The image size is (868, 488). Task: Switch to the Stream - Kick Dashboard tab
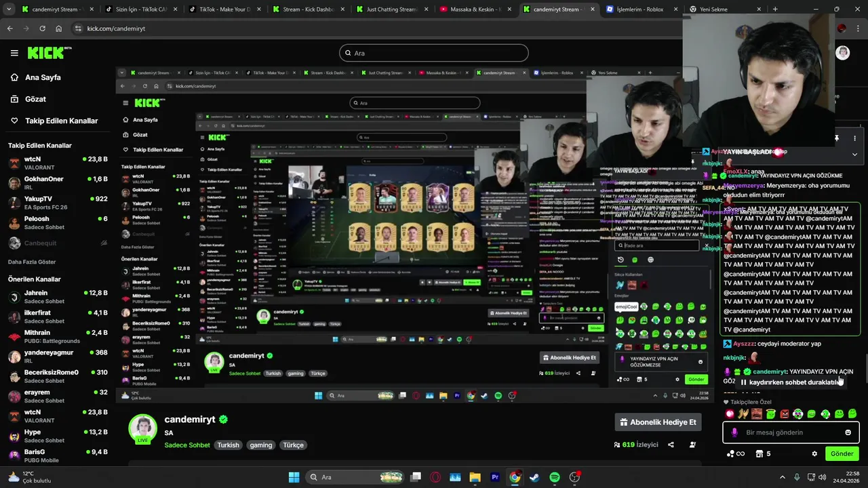click(307, 9)
